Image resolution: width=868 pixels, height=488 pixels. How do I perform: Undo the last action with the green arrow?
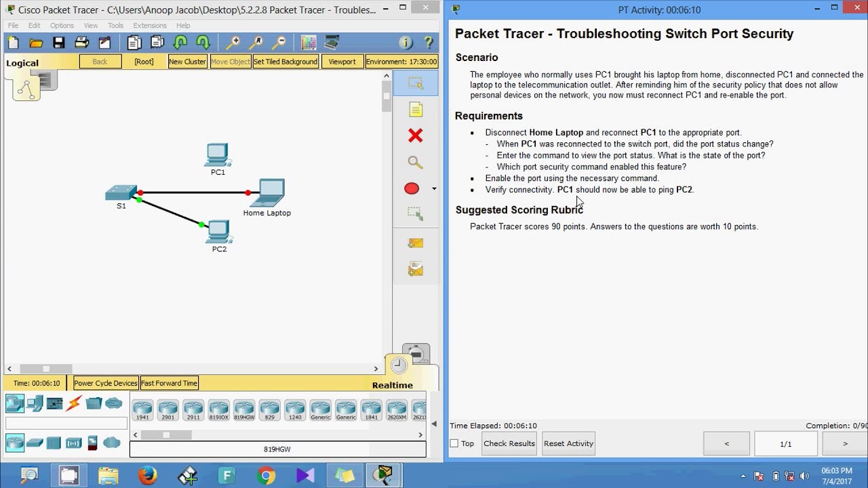(x=180, y=43)
